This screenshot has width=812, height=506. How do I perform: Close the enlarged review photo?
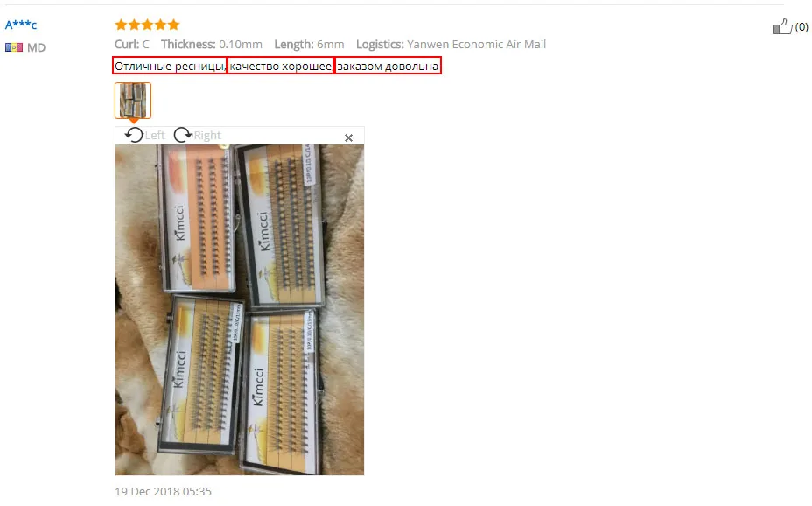click(x=348, y=137)
